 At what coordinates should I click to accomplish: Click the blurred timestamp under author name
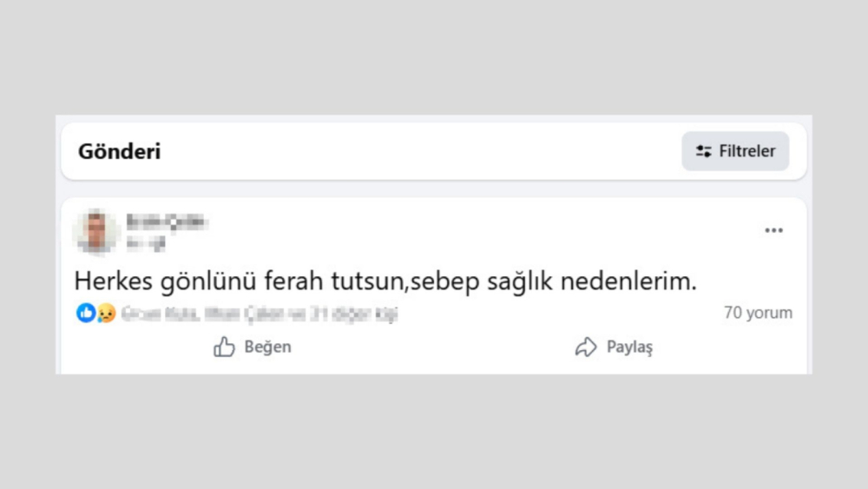145,244
